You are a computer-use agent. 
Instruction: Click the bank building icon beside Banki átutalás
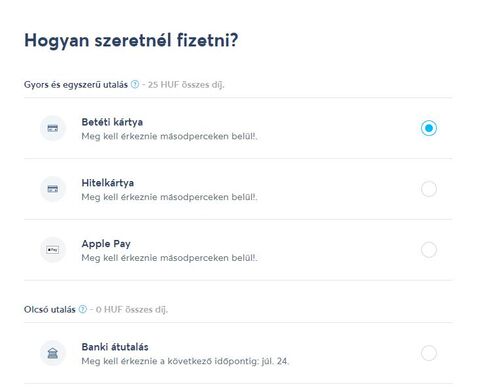(53, 353)
